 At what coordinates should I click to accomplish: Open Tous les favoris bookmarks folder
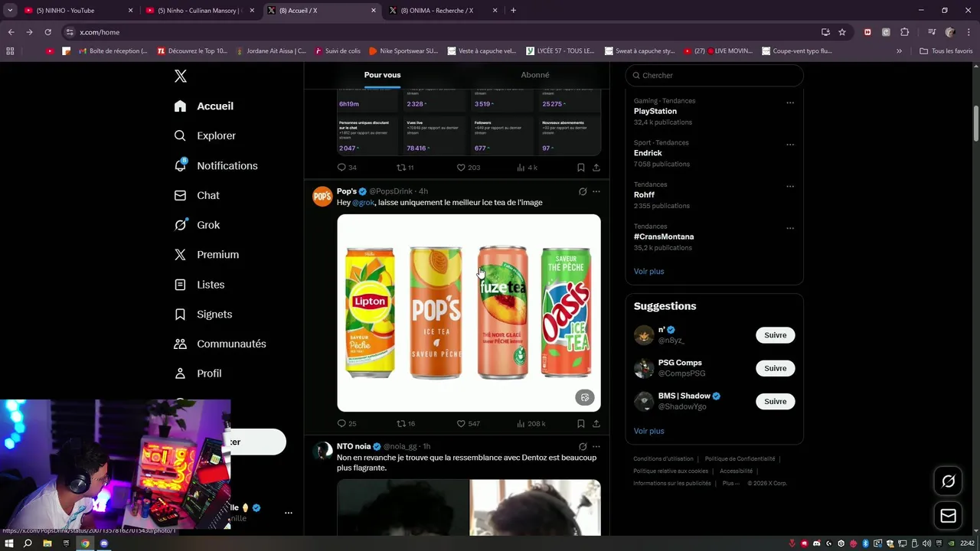[946, 51]
